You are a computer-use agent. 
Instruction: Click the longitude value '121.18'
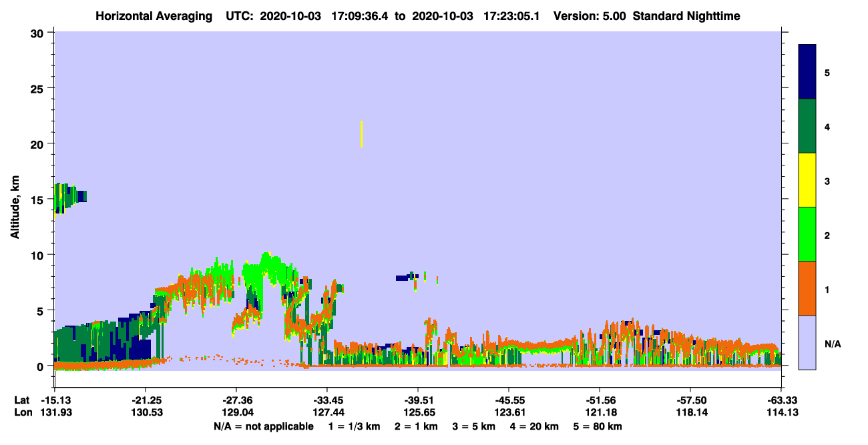[600, 412]
